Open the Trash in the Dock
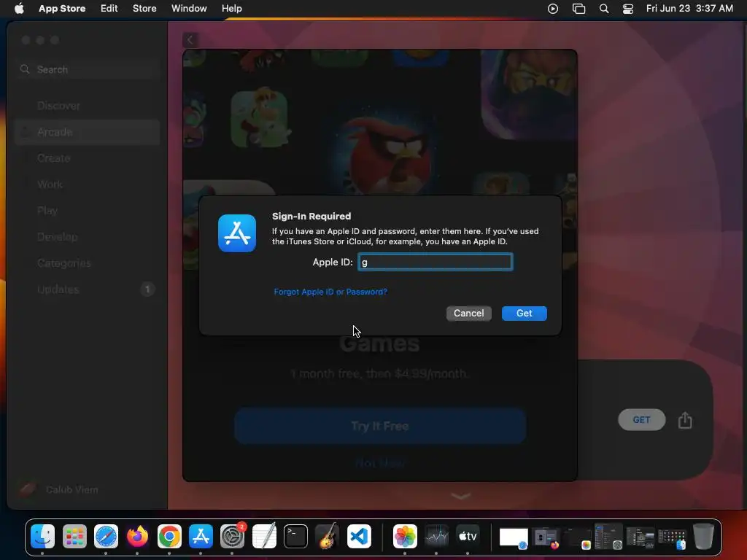Screen dimensions: 747x560 [x=703, y=536]
